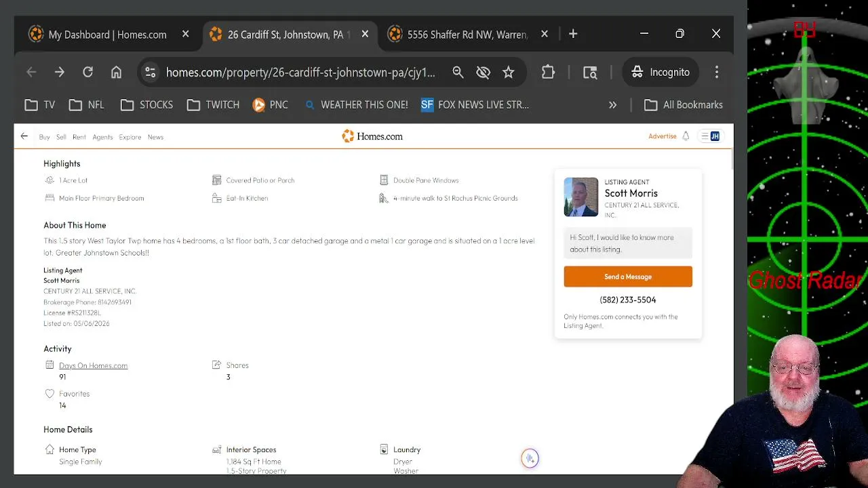Open the NFL bookmarks folder
Viewport: 868px width, 488px height.
[87, 105]
